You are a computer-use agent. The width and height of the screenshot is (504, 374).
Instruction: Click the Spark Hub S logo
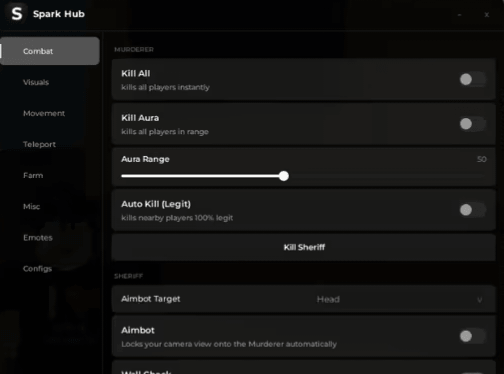coord(17,14)
